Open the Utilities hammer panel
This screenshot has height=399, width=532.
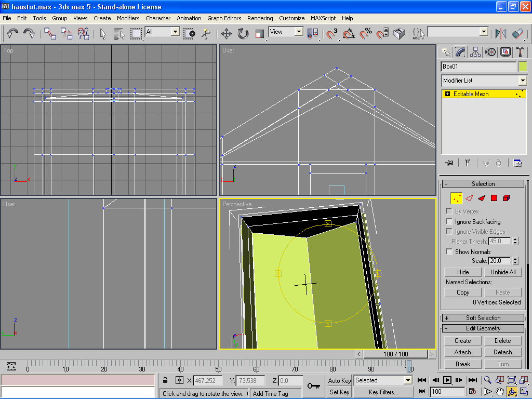520,52
